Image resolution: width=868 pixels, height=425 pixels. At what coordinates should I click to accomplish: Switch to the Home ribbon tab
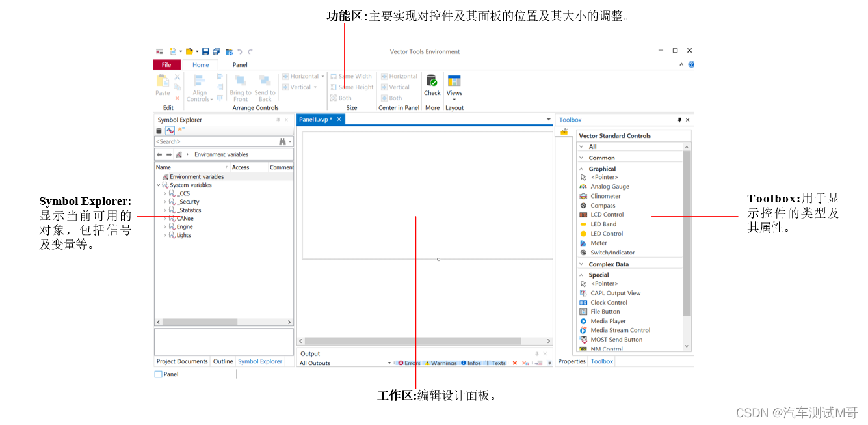tap(201, 64)
